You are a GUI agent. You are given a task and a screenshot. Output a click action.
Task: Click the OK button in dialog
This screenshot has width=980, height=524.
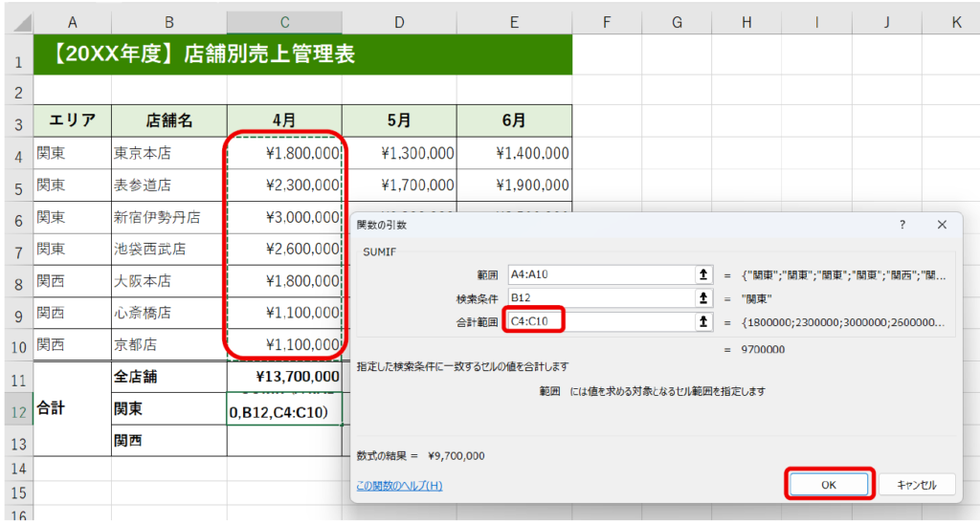point(829,485)
